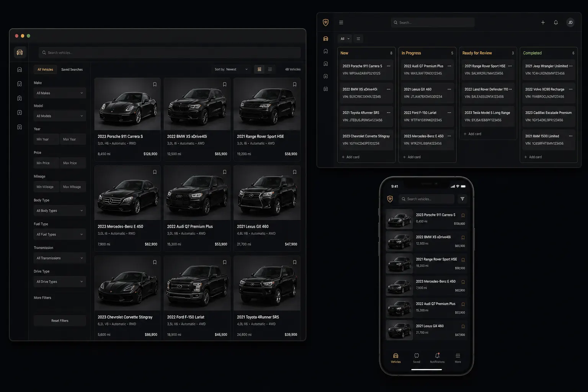
Task: Open options for 2022 Ford F-150 kanban card
Action: pyautogui.click(x=449, y=113)
